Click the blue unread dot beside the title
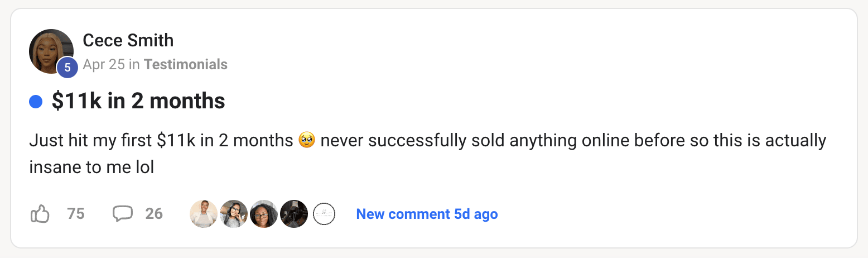Viewport: 868px width, 258px height. pyautogui.click(x=36, y=102)
